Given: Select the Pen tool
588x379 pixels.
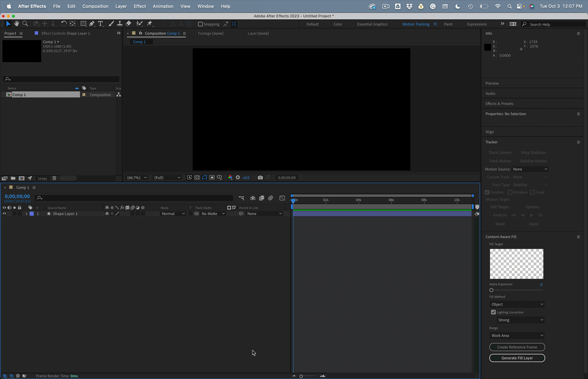Looking at the screenshot, I should click(x=92, y=24).
